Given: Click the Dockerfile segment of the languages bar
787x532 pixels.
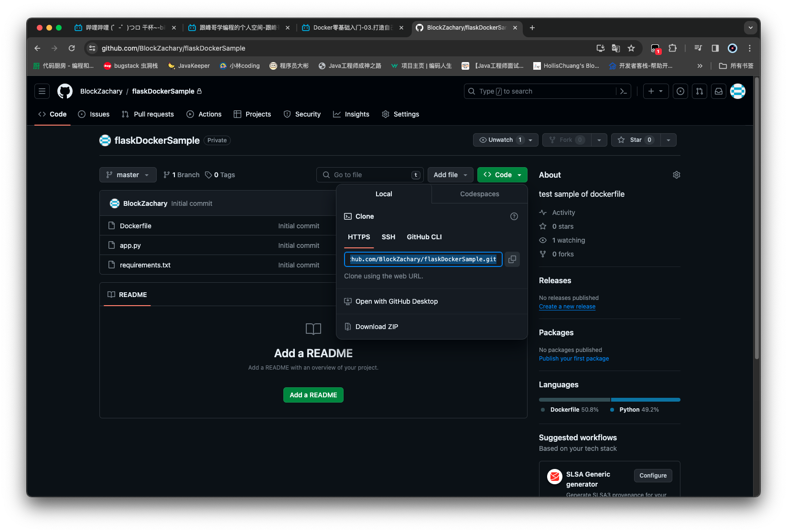Looking at the screenshot, I should click(x=574, y=400).
